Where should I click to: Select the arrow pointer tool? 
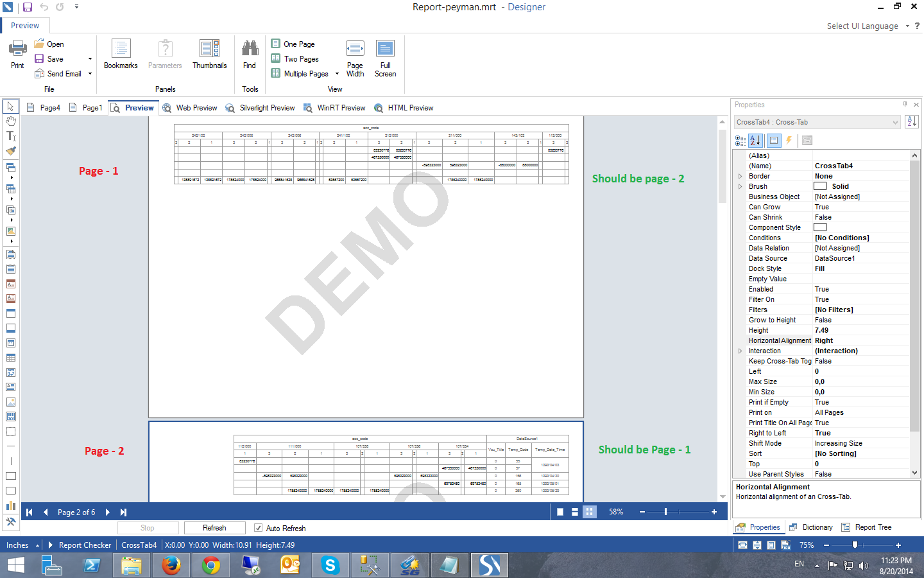11,106
